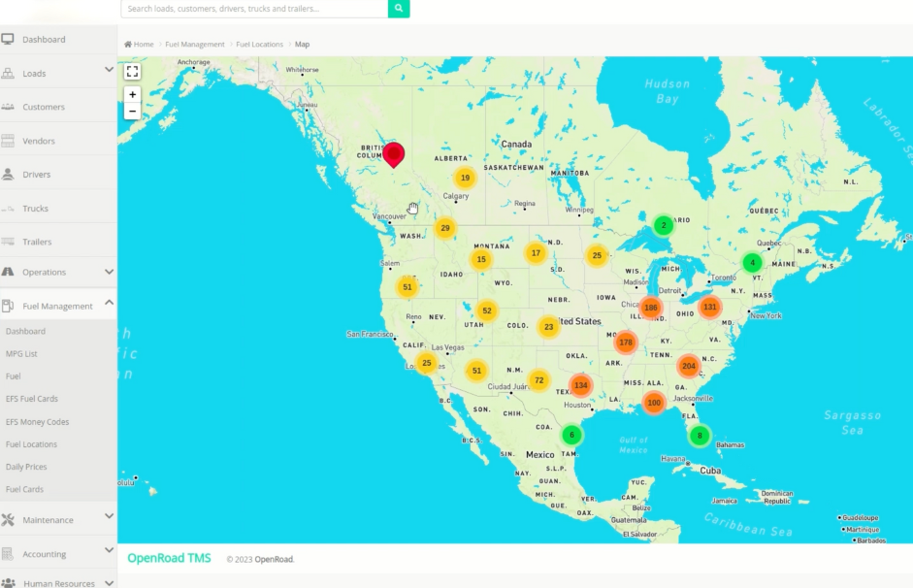
Task: Open MPG List submenu item
Action: tap(21, 354)
